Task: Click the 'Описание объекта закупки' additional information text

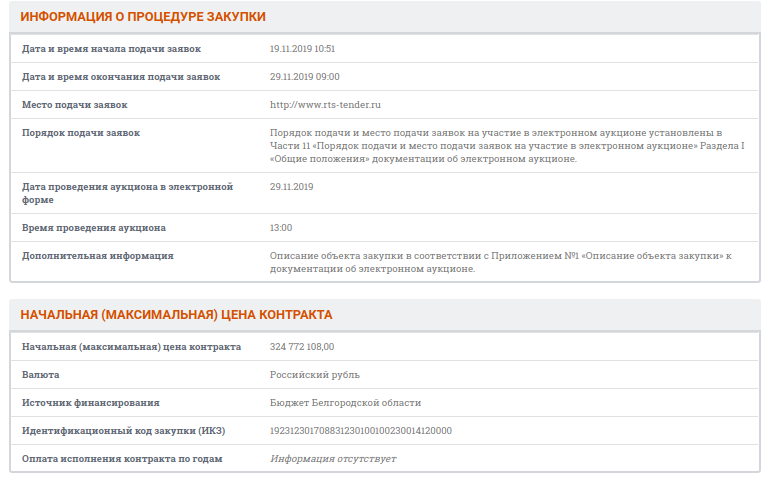Action: pyautogui.click(x=500, y=262)
